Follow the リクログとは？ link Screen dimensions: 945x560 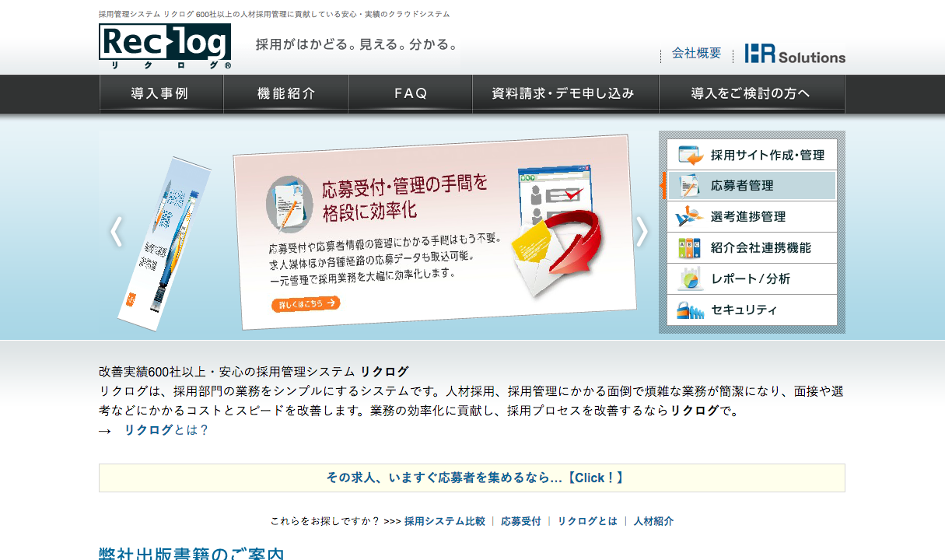click(x=166, y=430)
